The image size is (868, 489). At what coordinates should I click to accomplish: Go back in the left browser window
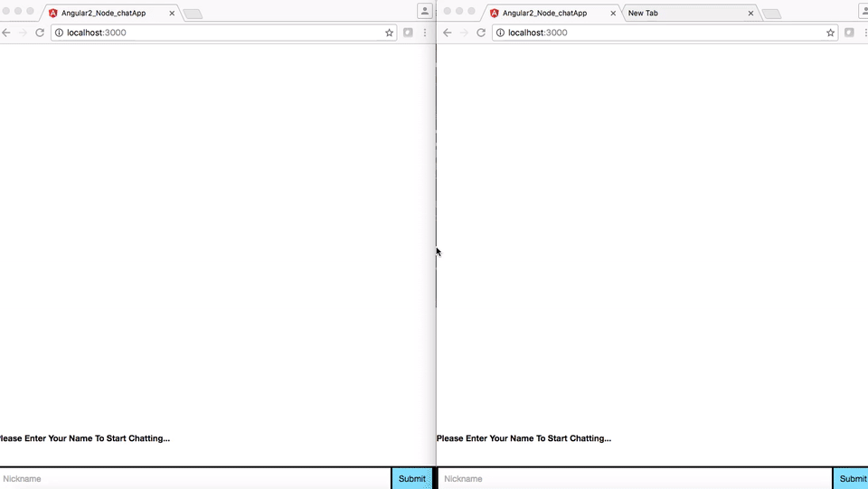pyautogui.click(x=6, y=33)
